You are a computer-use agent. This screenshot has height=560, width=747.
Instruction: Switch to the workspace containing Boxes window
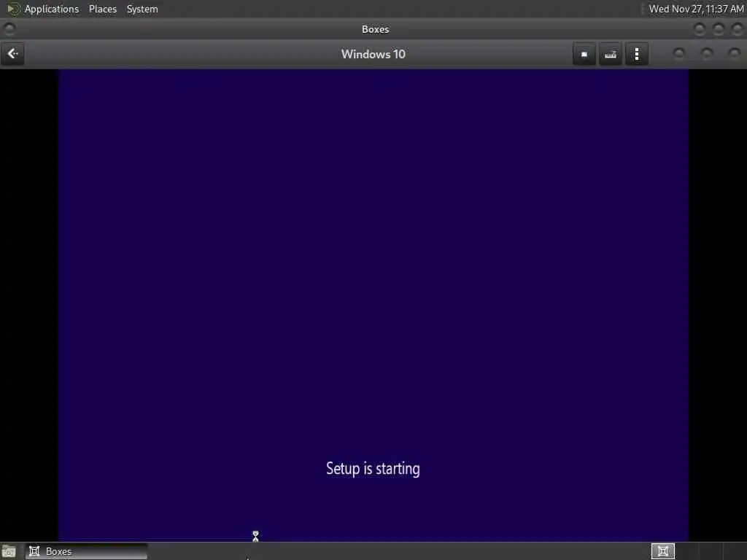coord(662,551)
